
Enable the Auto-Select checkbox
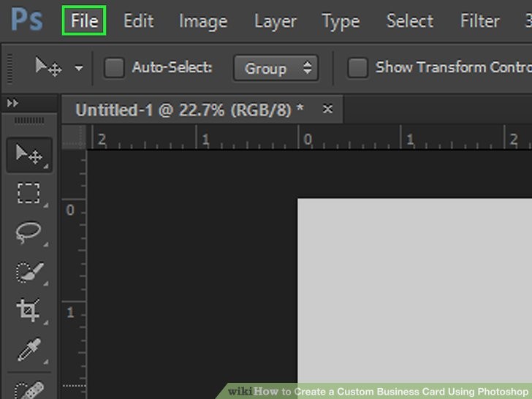tap(114, 68)
